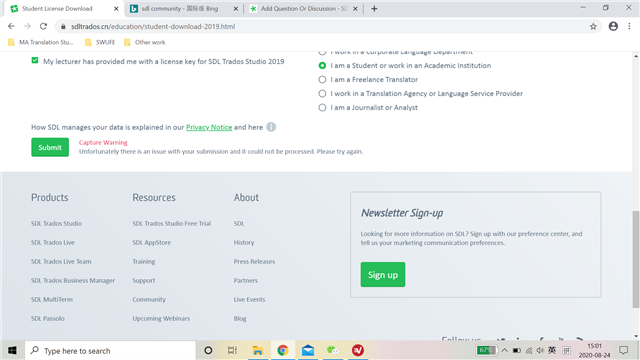This screenshot has width=640, height=360.
Task: Click the Windows taskbar search box
Action: 110,350
